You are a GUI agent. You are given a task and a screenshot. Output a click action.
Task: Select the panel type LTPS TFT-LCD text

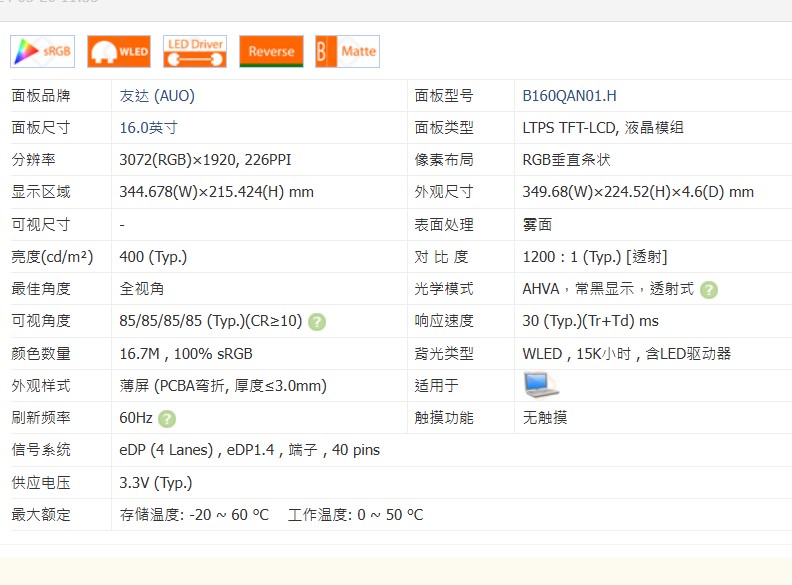pyautogui.click(x=603, y=128)
